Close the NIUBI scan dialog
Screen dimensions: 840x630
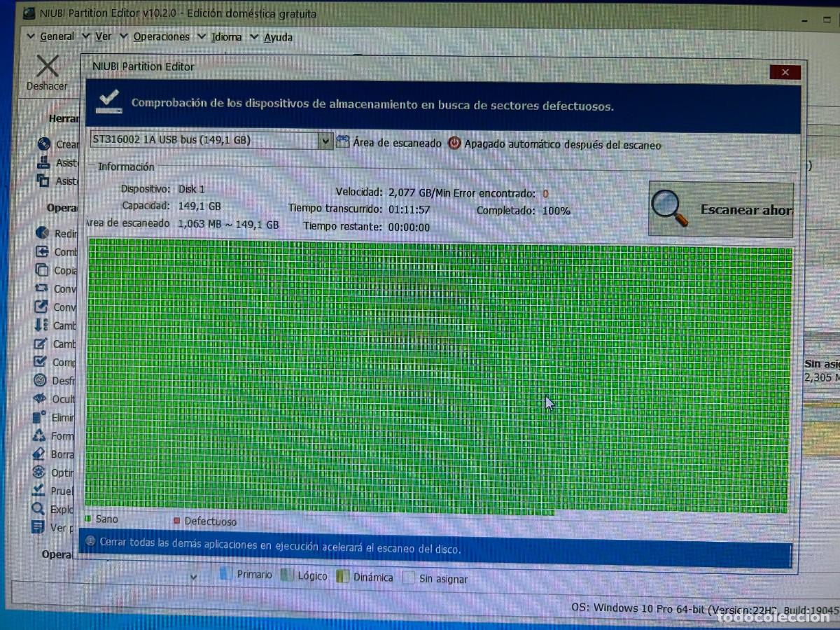[785, 72]
